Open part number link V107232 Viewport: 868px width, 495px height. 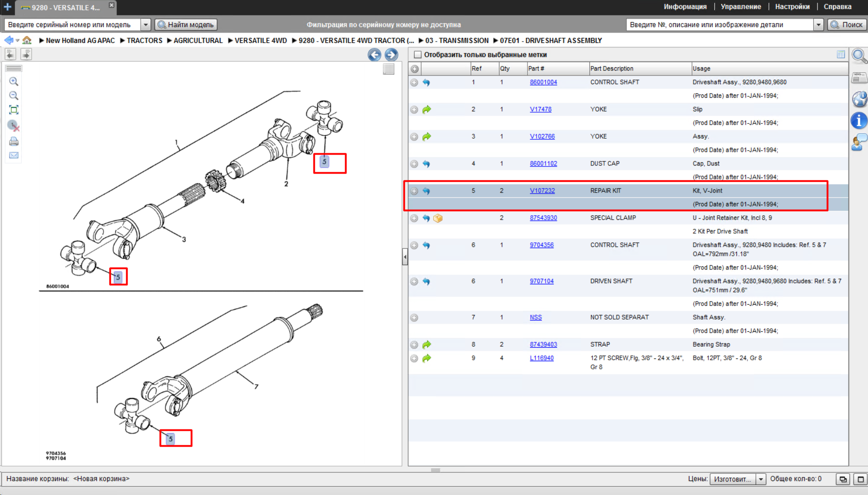point(542,191)
